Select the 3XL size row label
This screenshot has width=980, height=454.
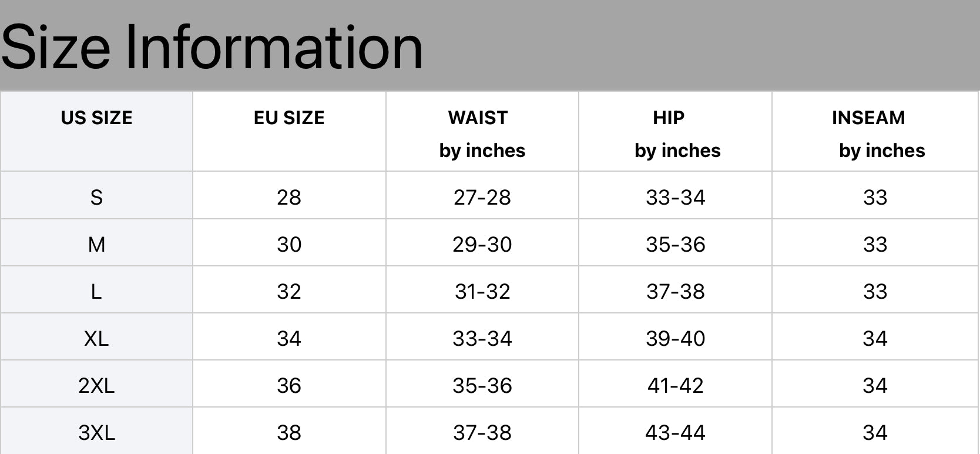pyautogui.click(x=97, y=433)
